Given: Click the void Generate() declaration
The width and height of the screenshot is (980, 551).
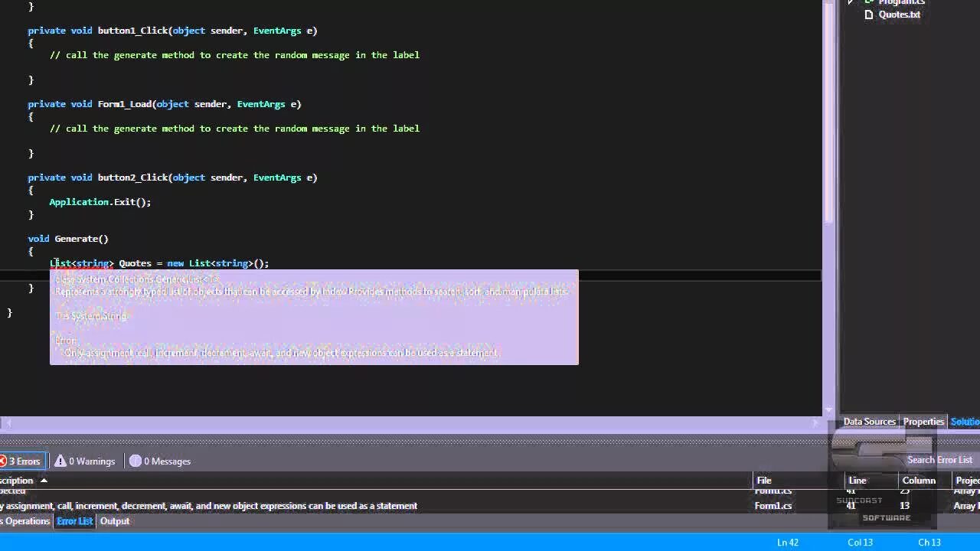Looking at the screenshot, I should [68, 239].
